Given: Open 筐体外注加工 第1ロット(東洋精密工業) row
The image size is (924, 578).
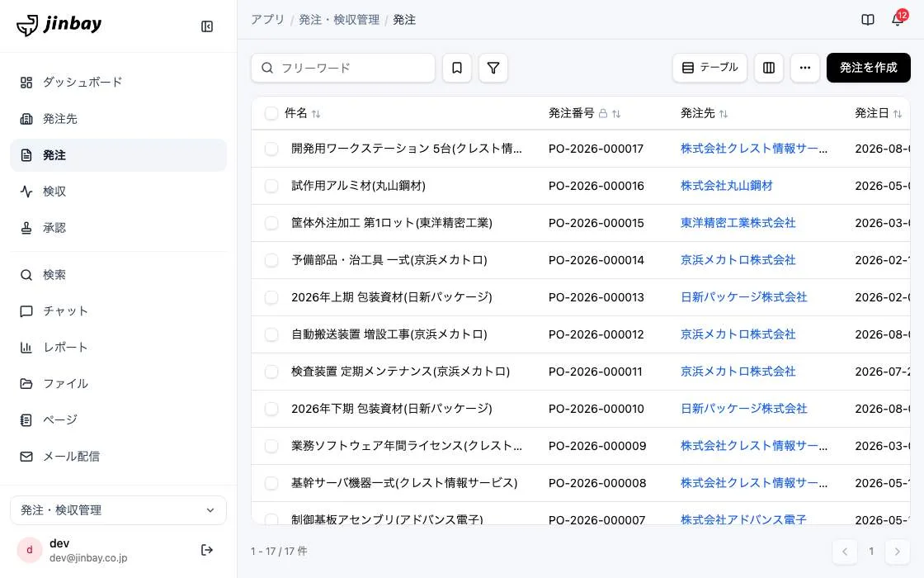Looking at the screenshot, I should pyautogui.click(x=391, y=223).
